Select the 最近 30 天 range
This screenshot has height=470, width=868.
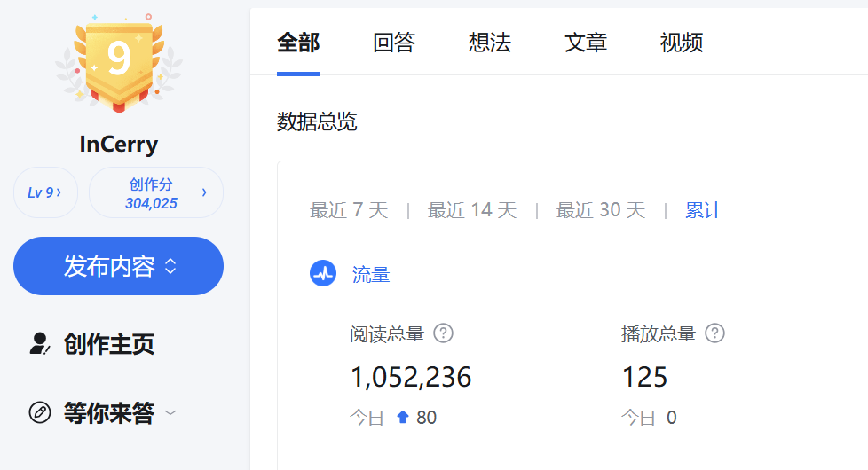point(601,211)
